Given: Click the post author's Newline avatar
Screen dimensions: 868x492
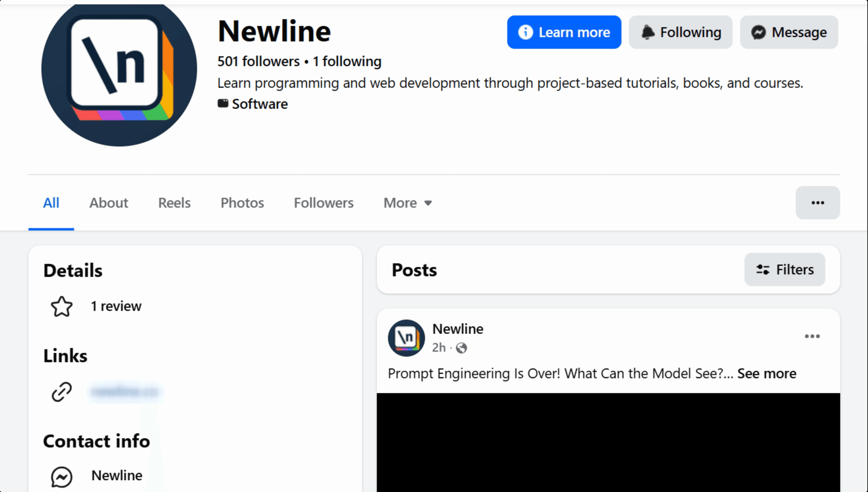Looking at the screenshot, I should (406, 338).
